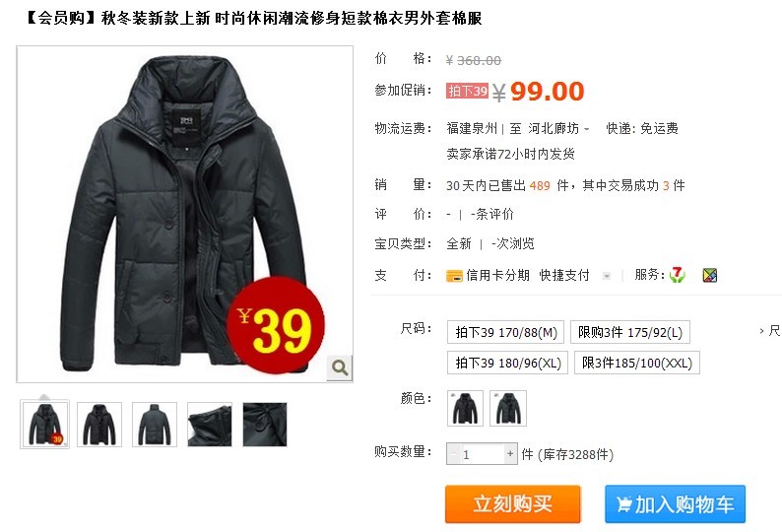This screenshot has width=782, height=532.
Task: Click the 立刻购买 buy now button
Action: 513,504
